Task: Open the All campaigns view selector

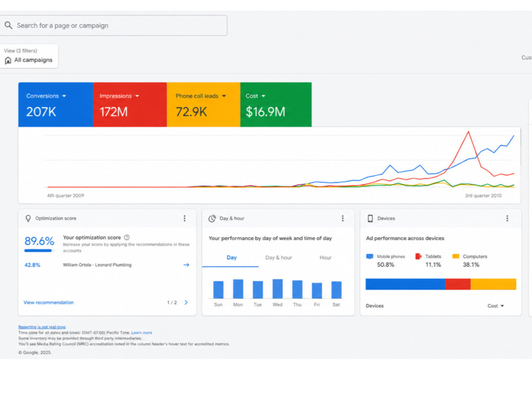Action: 29,56
